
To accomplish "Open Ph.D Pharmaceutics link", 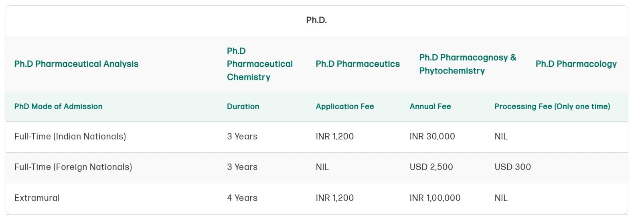I will (357, 64).
